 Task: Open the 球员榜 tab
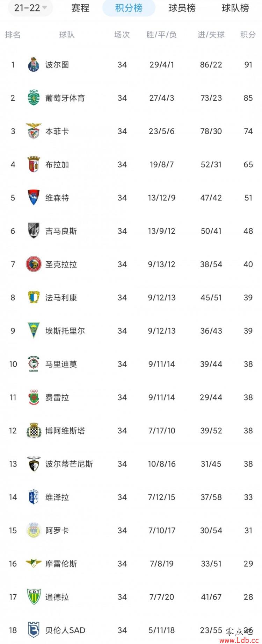[182, 8]
